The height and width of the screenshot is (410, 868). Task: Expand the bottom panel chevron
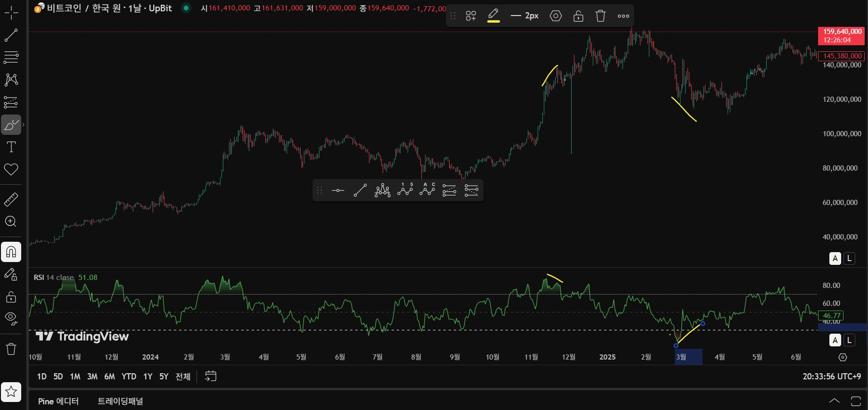(x=834, y=401)
